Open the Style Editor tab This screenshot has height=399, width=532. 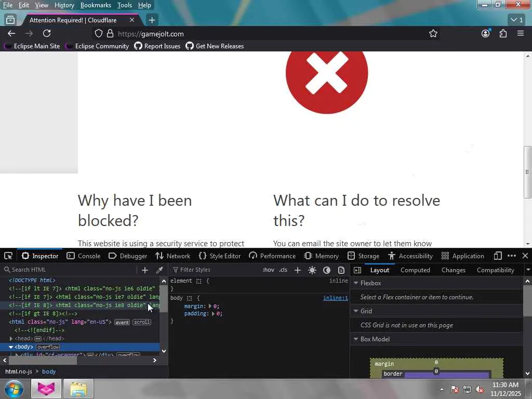pyautogui.click(x=220, y=256)
